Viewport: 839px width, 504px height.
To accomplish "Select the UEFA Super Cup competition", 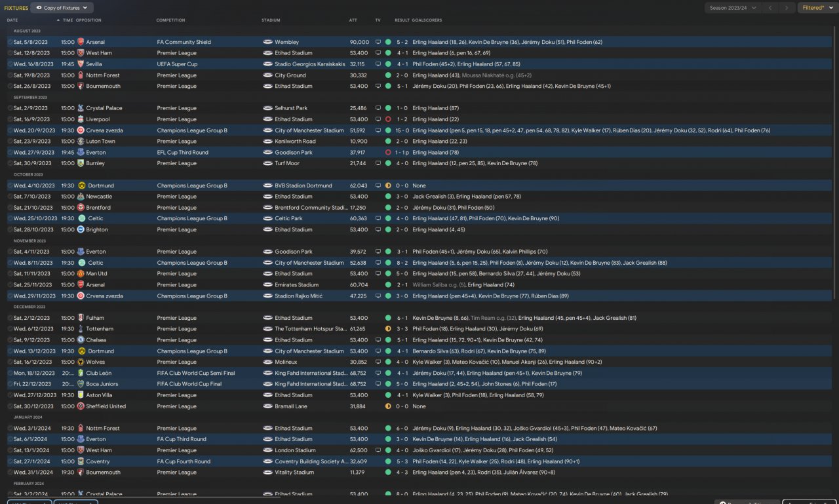I will (177, 64).
